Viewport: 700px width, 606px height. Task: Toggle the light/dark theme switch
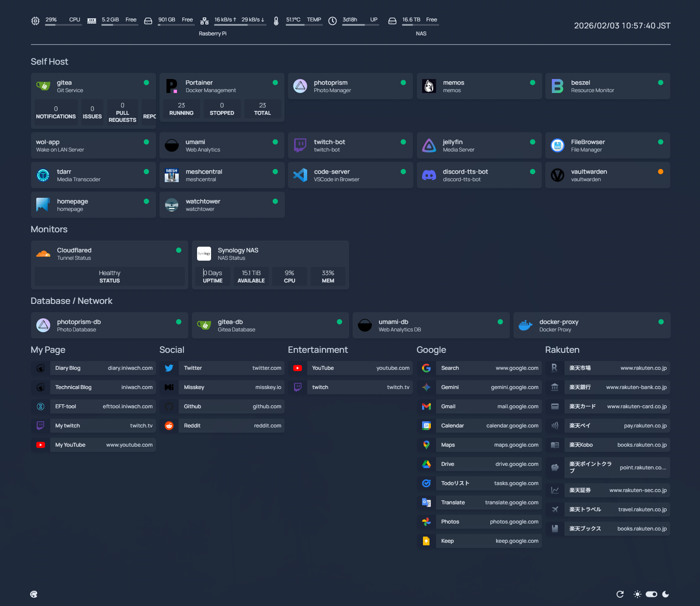tap(651, 594)
